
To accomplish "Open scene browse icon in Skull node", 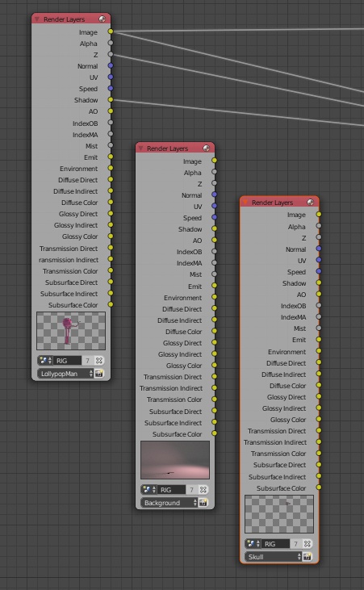I will coord(253,544).
